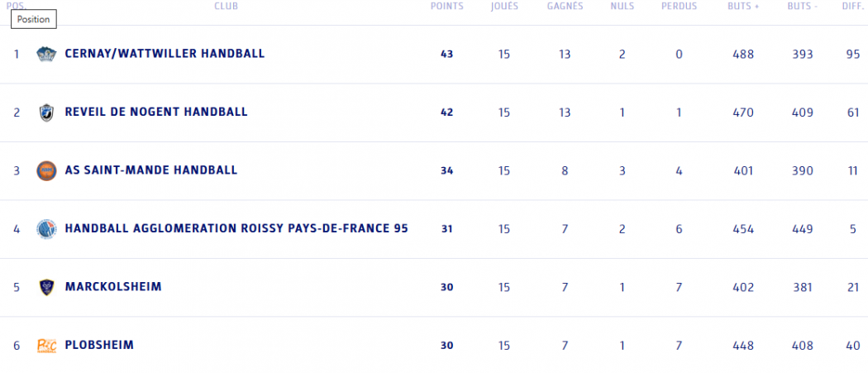Click the AS Saint-Mande orange ball logo
The image size is (868, 373).
(45, 170)
